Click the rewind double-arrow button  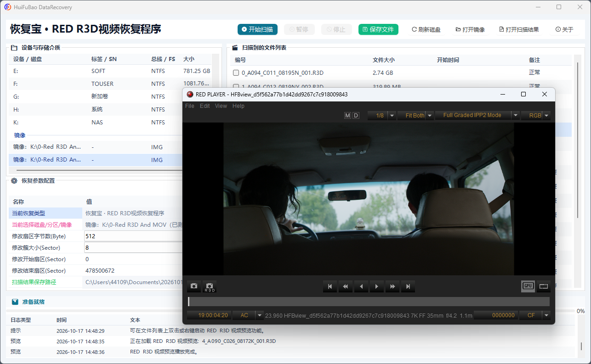(346, 286)
